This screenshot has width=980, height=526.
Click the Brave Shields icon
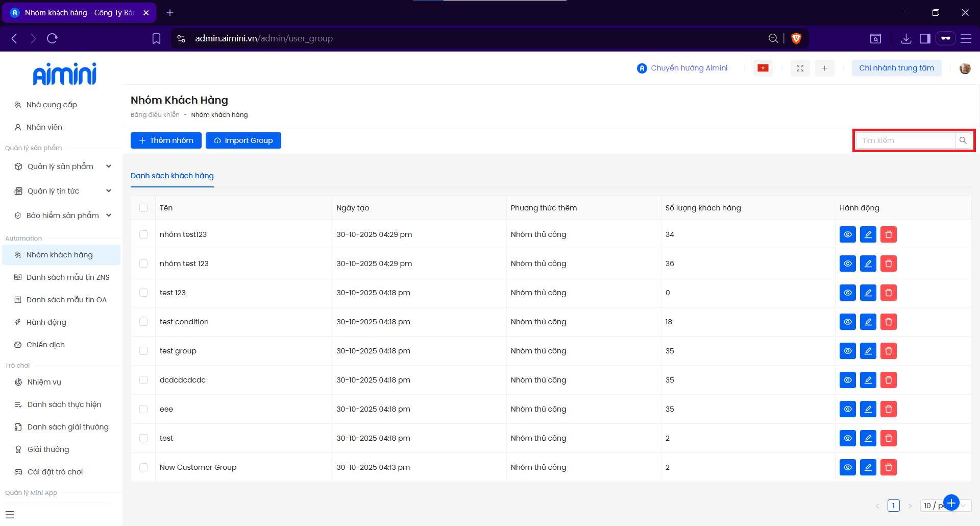796,38
